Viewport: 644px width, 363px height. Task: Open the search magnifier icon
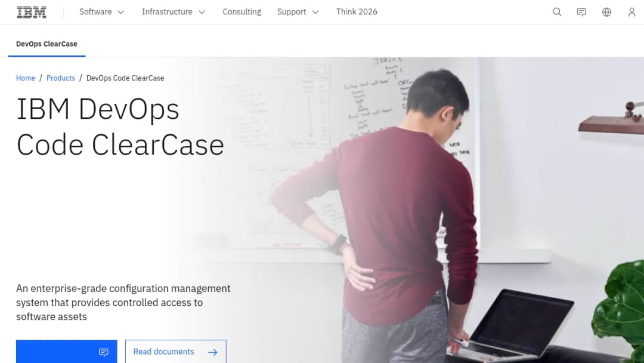tap(557, 12)
